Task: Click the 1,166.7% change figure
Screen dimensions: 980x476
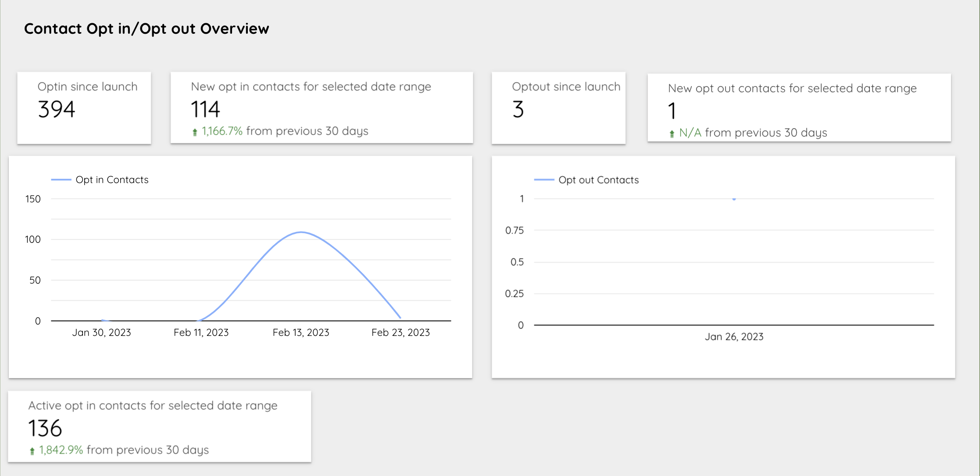Action: [222, 131]
